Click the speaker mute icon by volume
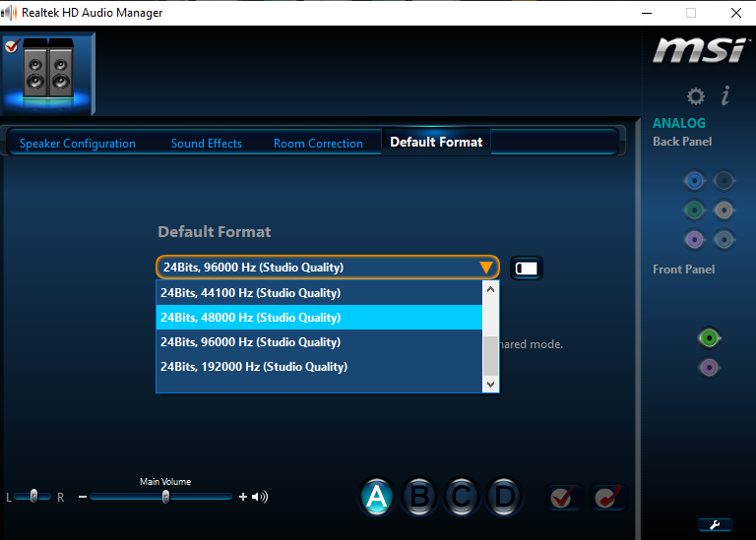The height and width of the screenshot is (540, 756). [x=260, y=497]
